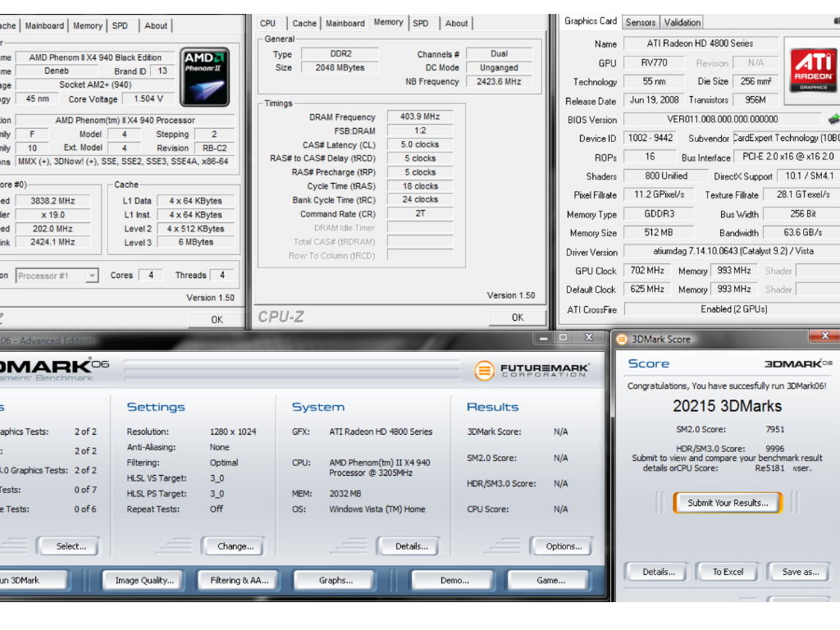Viewport: 840px width, 630px height.
Task: Click the Level 3 cache 6 MBytes value
Action: [195, 242]
